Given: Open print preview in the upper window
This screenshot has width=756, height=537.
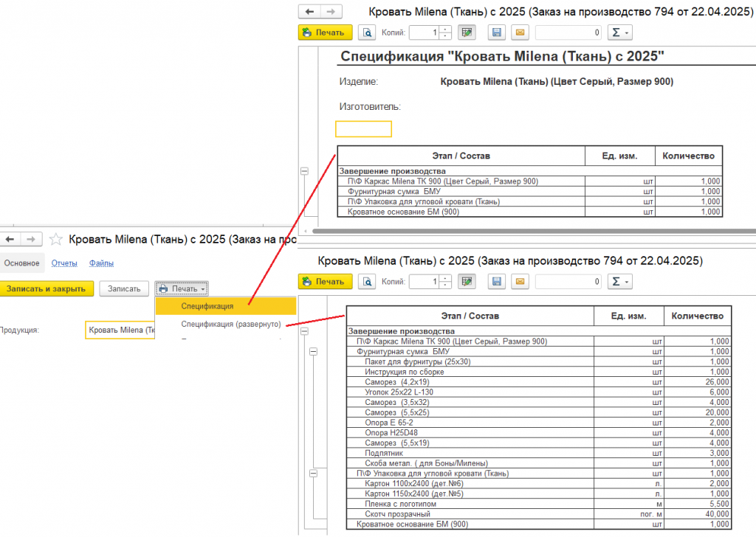Looking at the screenshot, I should [367, 32].
